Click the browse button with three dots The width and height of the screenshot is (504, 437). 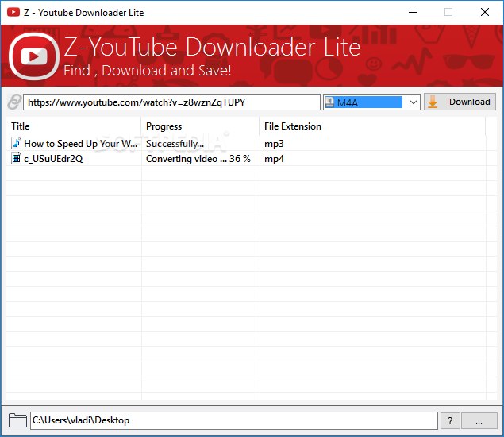pos(479,420)
